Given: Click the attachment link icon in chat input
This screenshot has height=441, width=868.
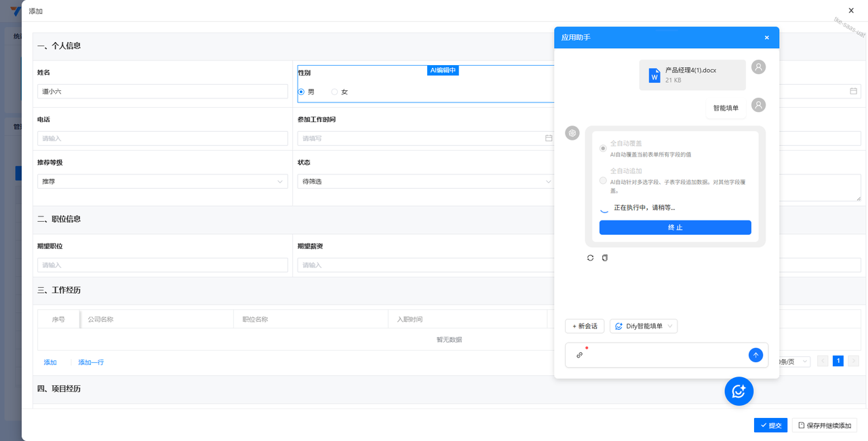Looking at the screenshot, I should (x=579, y=355).
